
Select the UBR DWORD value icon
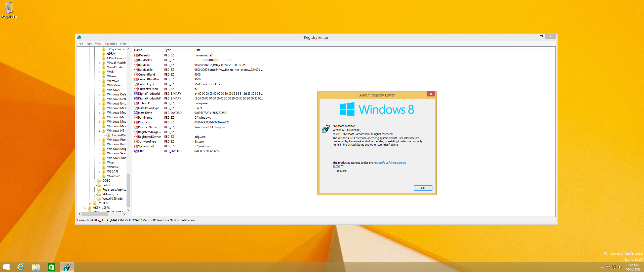pos(136,151)
